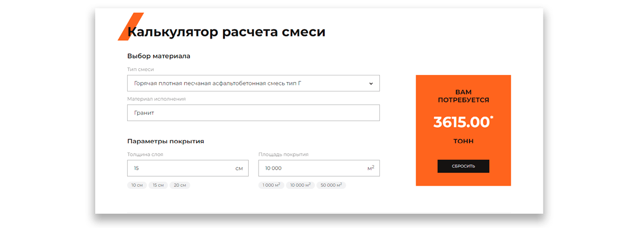644x228 pixels.
Task: Click the ТОНН label under the result
Action: tap(463, 142)
